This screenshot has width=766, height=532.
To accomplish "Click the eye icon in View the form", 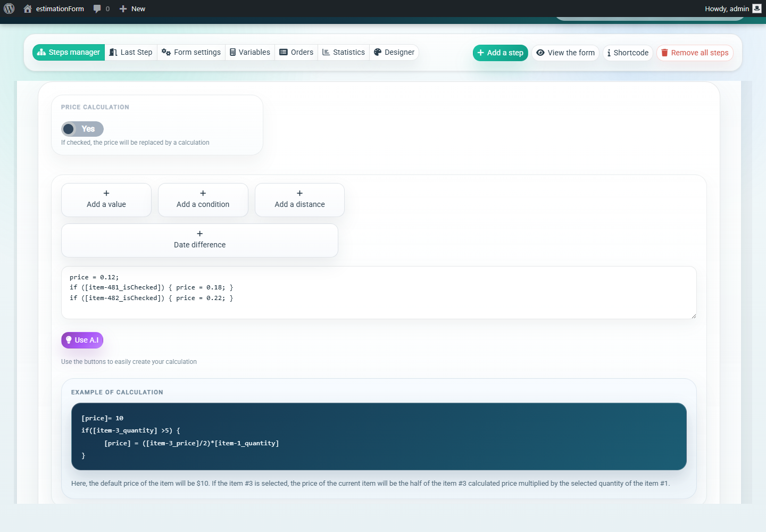I will tap(540, 53).
